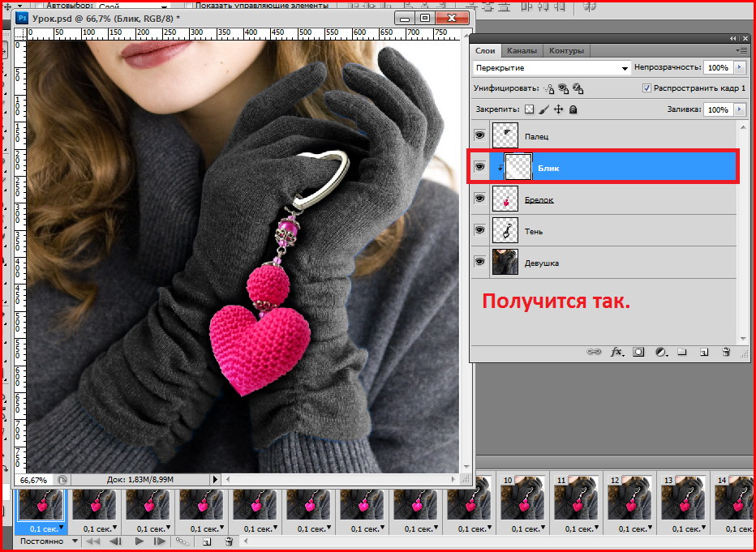756x552 pixels.
Task: Minimize the Урок.psd document window
Action: (x=405, y=19)
